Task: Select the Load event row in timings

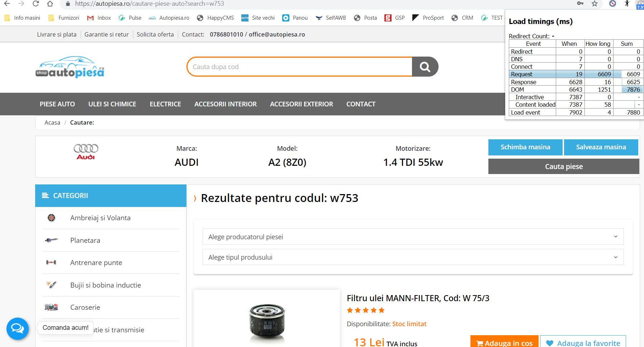Action: point(576,112)
